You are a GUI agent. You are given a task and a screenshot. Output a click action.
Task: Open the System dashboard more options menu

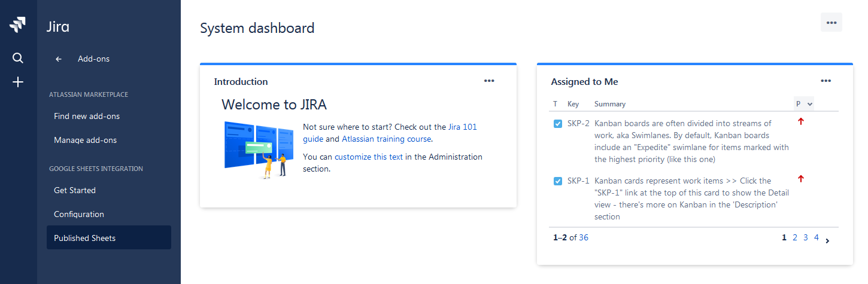[x=831, y=22]
